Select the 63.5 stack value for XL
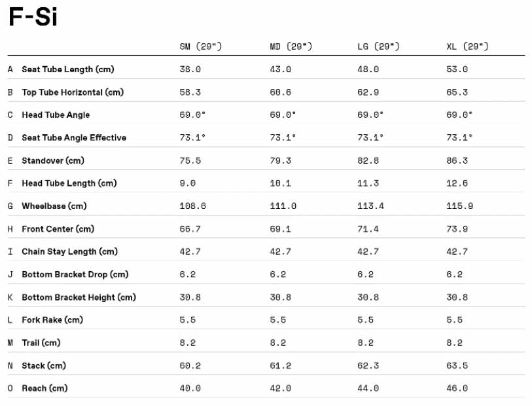532x406 pixels. pyautogui.click(x=457, y=365)
